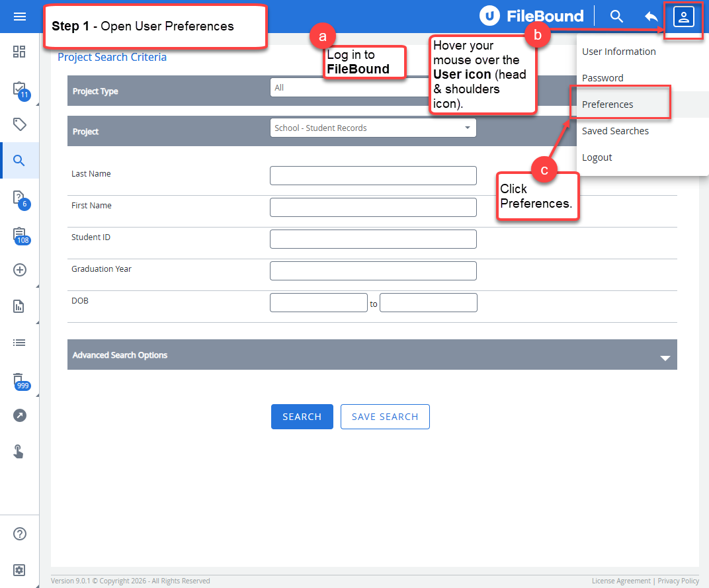Choose Preferences in user menu
Viewport: 709px width, 588px height.
tap(607, 105)
